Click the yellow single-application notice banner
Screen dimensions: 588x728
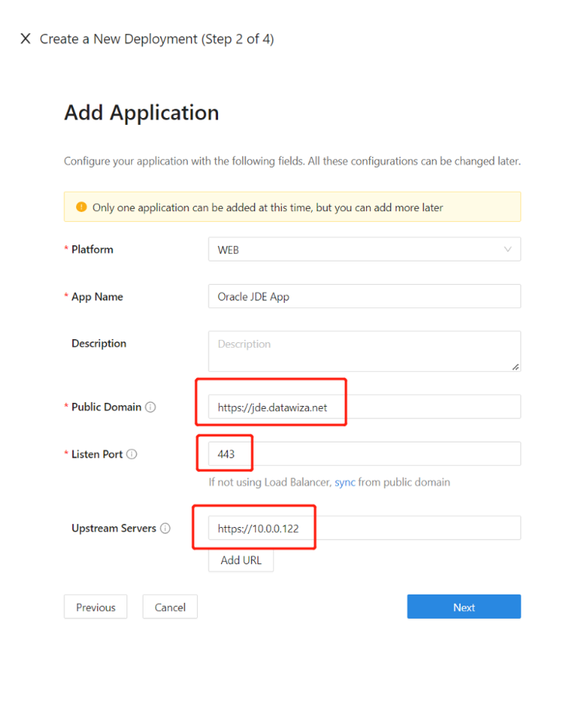[x=292, y=207]
